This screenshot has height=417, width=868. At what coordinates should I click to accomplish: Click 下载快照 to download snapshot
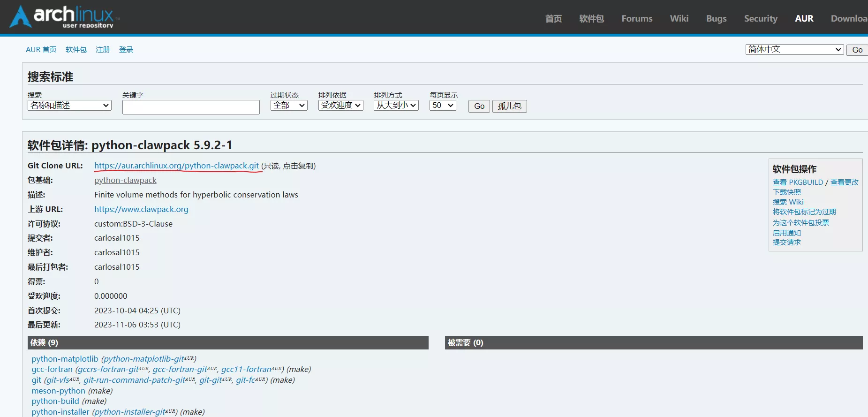tap(787, 192)
